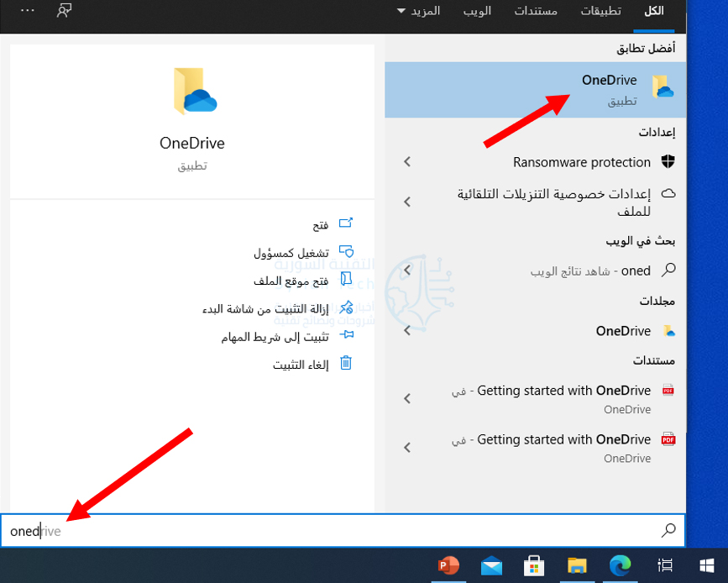This screenshot has height=583, width=728.
Task: Click the magnifier icon beside oned web result
Action: [668, 270]
